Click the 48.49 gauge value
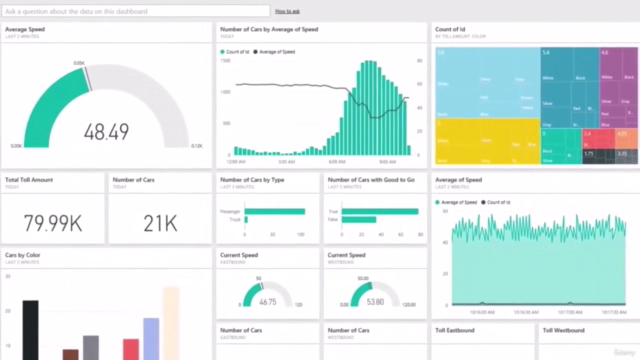 tap(106, 132)
